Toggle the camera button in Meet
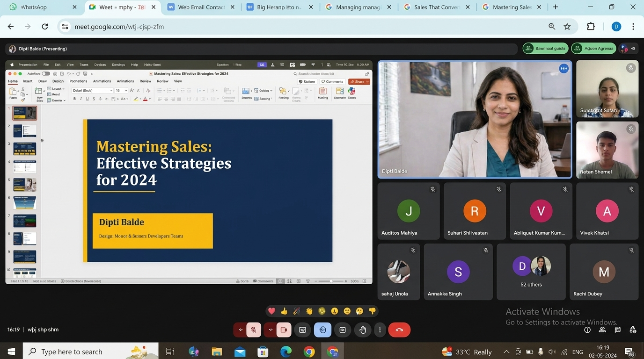Viewport: 644px width, 359px height. pos(283,330)
